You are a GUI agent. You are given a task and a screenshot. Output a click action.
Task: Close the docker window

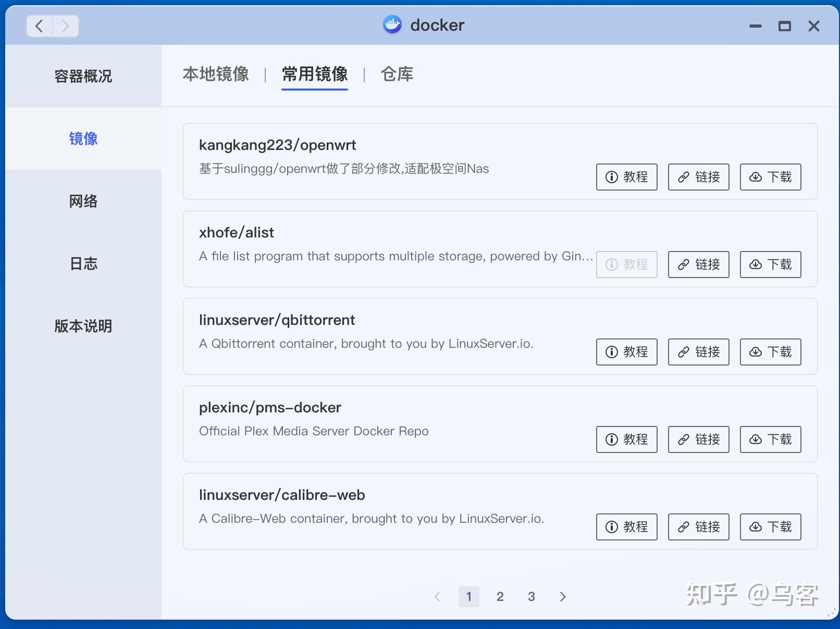click(813, 26)
